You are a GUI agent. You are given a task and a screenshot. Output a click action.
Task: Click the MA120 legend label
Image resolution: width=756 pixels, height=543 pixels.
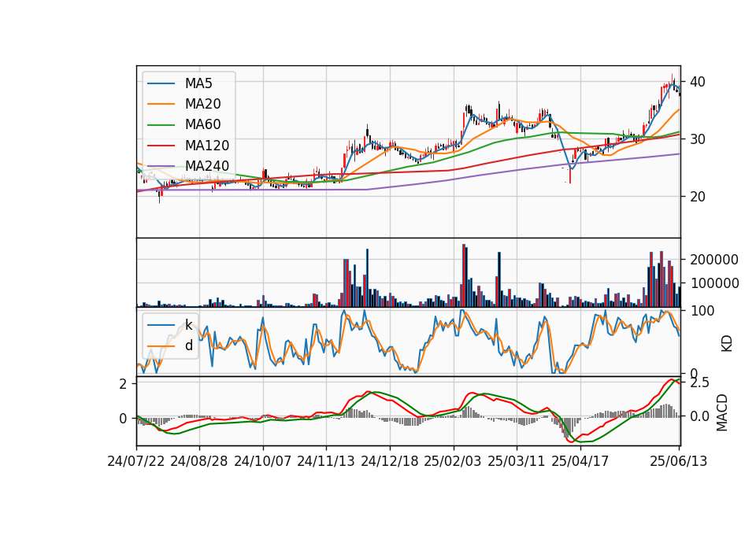click(x=207, y=146)
